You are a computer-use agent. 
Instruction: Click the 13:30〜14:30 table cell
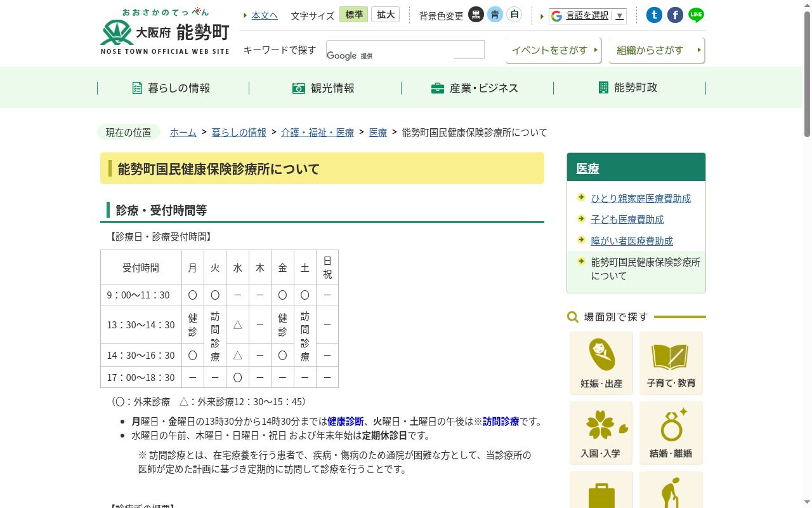(x=141, y=324)
